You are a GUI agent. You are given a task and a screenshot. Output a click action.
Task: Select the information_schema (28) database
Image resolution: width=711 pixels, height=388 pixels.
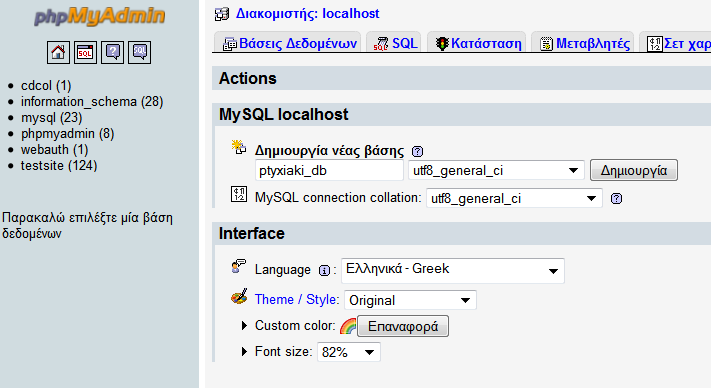click(x=92, y=102)
